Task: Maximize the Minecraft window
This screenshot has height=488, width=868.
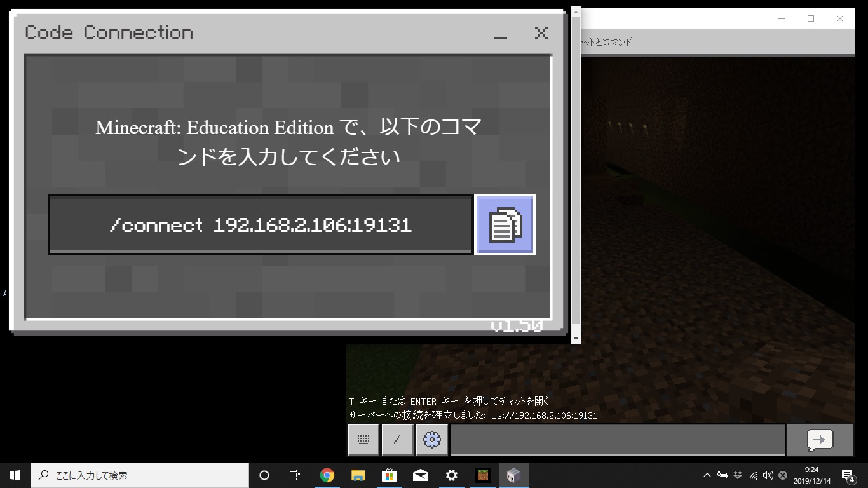Action: [811, 18]
